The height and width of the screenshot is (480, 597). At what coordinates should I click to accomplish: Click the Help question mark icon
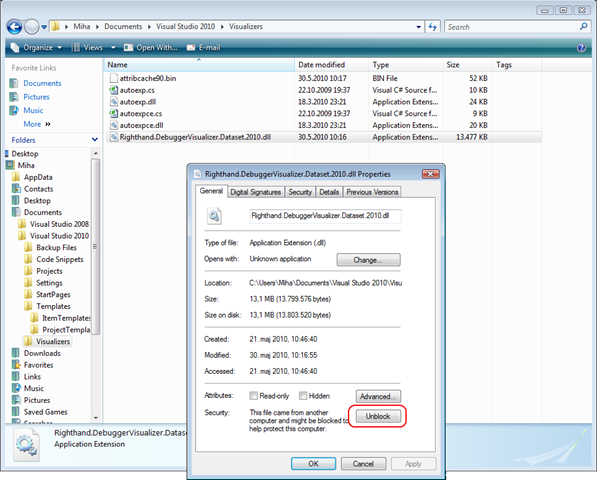(581, 48)
